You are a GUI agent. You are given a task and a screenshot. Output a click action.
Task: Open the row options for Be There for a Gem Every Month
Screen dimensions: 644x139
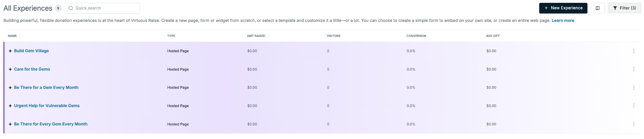click(x=634, y=87)
